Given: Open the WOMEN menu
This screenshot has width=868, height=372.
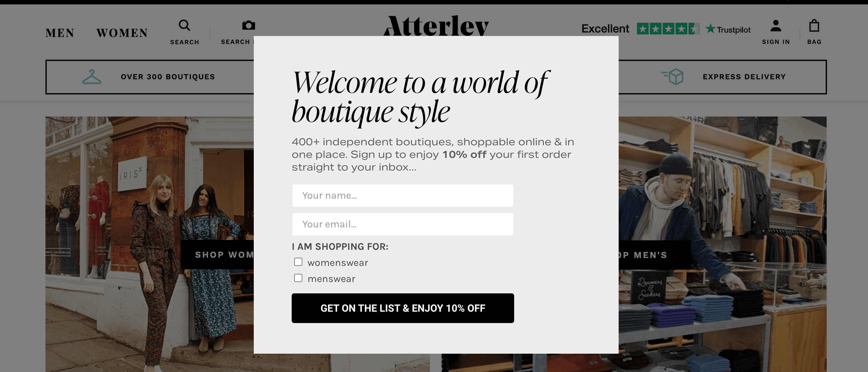Looking at the screenshot, I should 122,33.
